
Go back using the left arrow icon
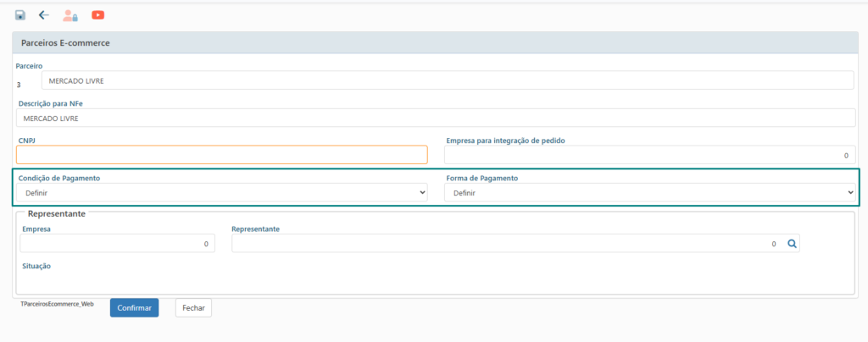(44, 15)
